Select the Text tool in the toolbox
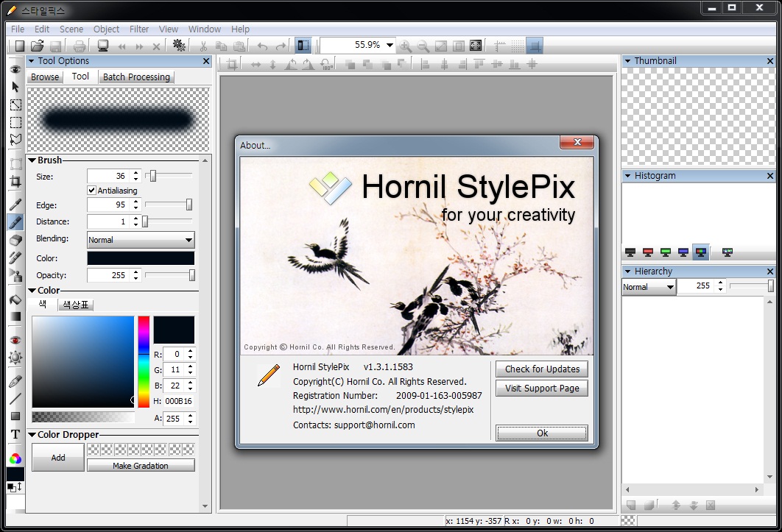Viewport: 782px width, 532px height. pyautogui.click(x=15, y=434)
